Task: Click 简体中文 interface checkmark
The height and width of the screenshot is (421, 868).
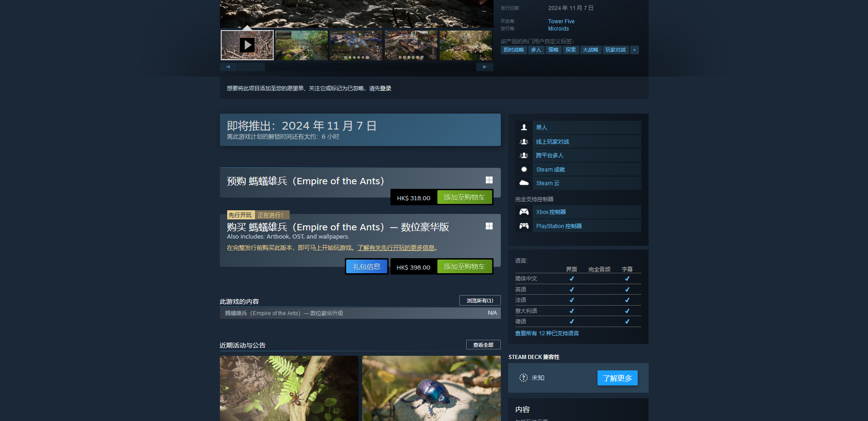Action: [572, 279]
